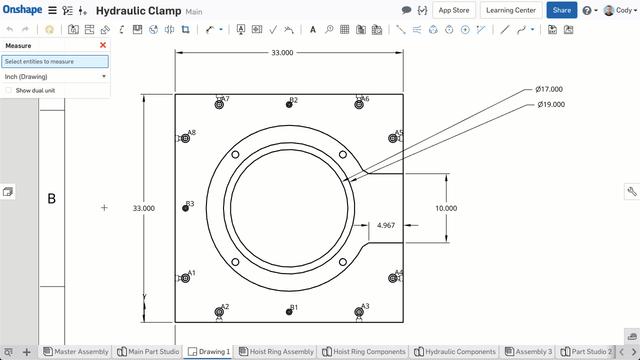This screenshot has height=360, width=640.
Task: Select the weld symbol tool
Action: click(x=289, y=29)
